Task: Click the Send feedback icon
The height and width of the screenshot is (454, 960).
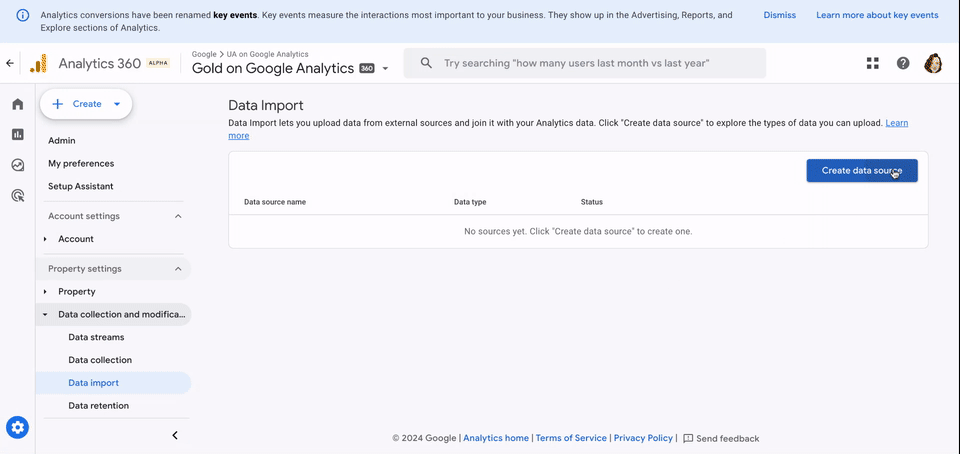Action: click(688, 438)
